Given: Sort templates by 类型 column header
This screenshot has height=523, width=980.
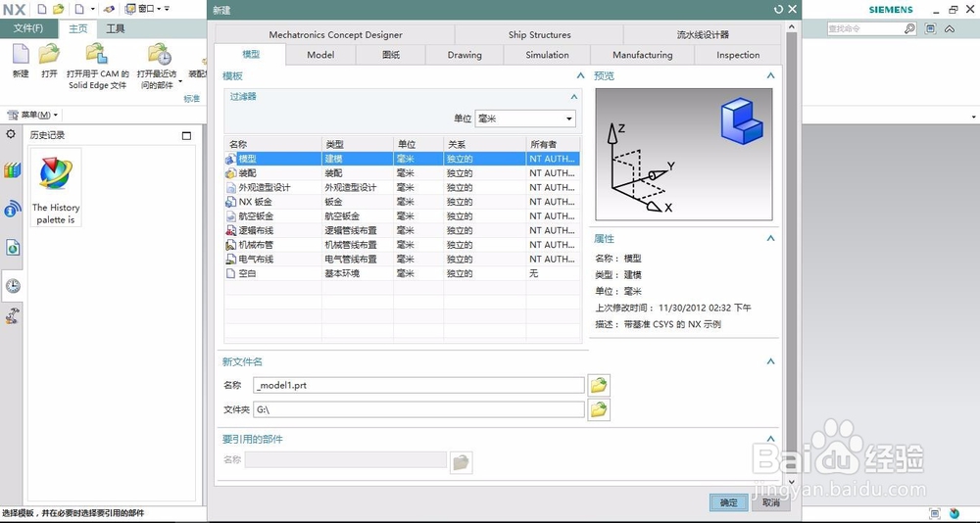Looking at the screenshot, I should coord(358,144).
